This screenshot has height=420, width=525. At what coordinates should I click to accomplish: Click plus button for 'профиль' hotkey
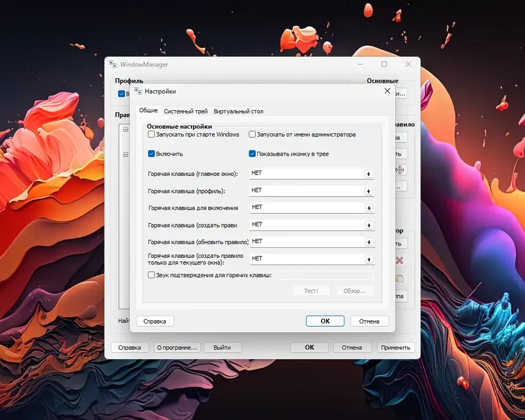[368, 191]
